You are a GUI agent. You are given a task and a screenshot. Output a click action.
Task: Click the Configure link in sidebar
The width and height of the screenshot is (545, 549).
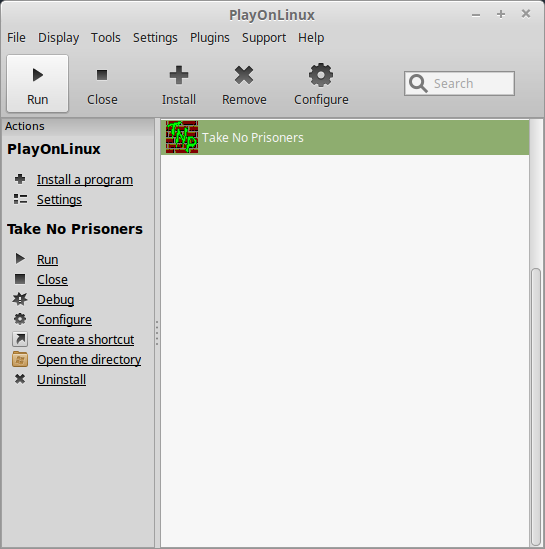[x=64, y=319]
